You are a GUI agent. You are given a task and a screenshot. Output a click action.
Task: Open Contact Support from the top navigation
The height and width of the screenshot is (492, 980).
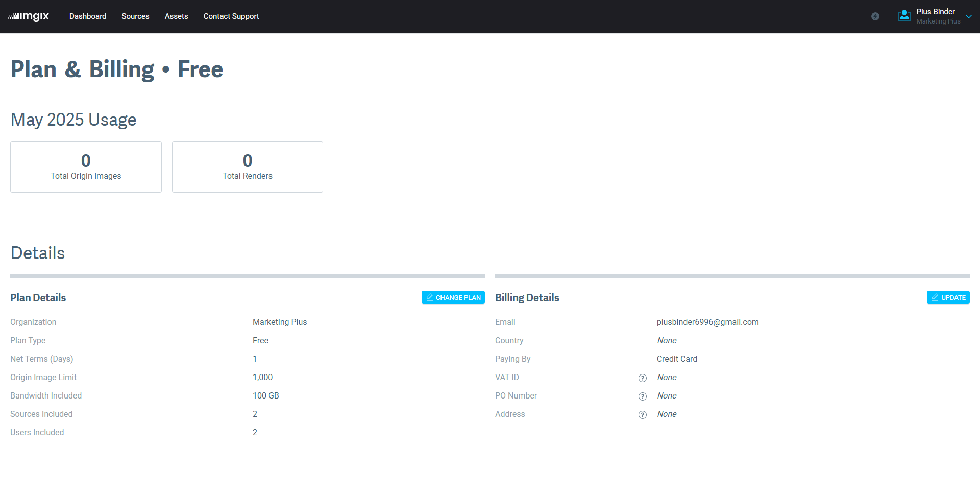tap(231, 16)
